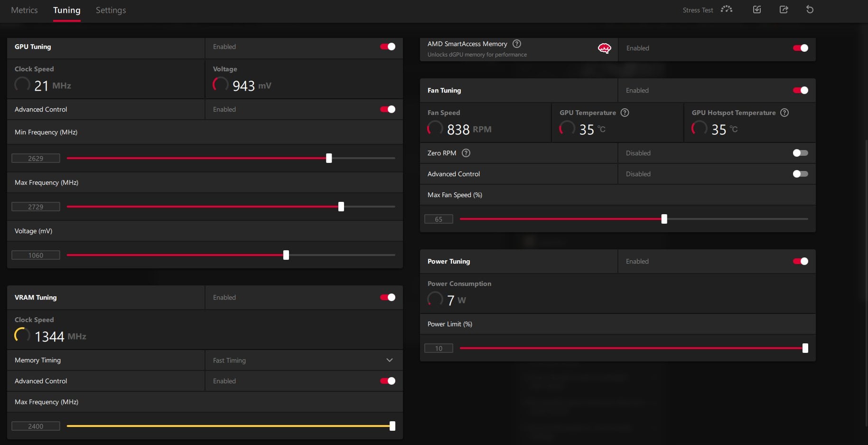
Task: Disable the GPU Tuning toggle
Action: (x=388, y=47)
